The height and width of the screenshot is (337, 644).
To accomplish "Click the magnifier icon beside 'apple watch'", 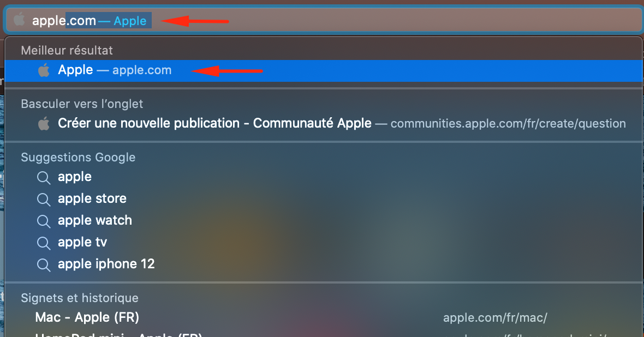I will (44, 221).
